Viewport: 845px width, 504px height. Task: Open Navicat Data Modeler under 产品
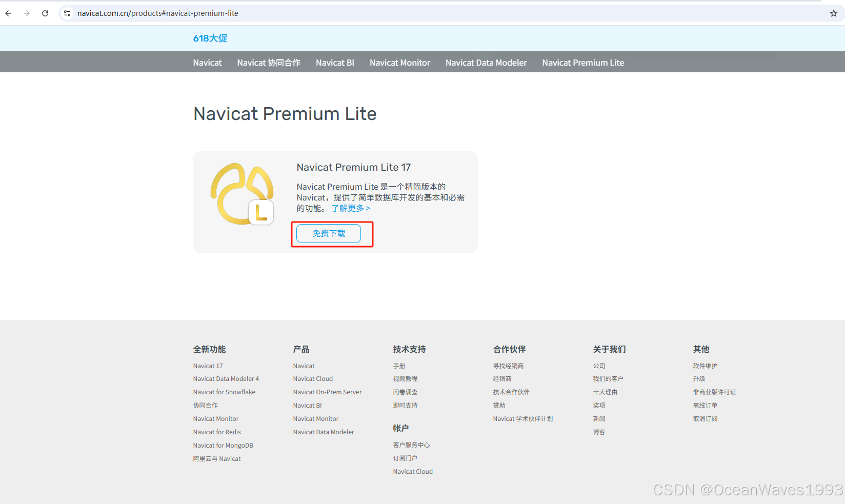click(x=323, y=432)
